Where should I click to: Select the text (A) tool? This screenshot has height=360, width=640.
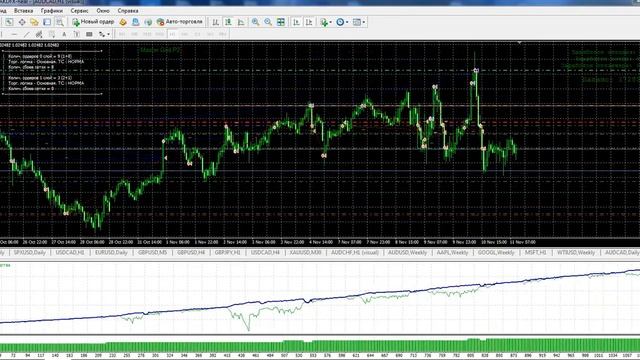coord(64,34)
